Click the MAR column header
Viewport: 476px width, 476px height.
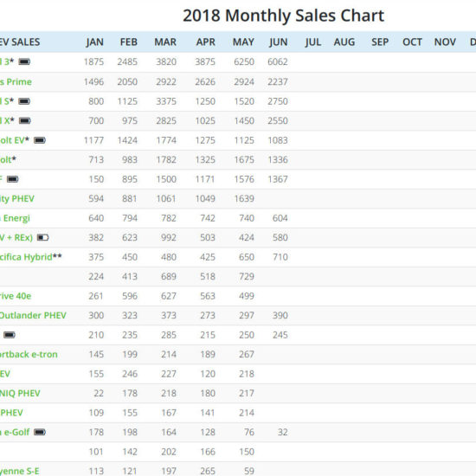[165, 42]
